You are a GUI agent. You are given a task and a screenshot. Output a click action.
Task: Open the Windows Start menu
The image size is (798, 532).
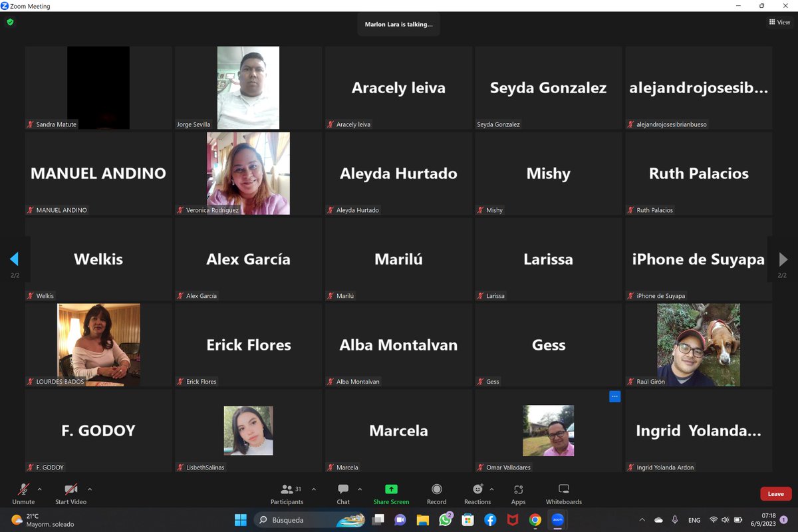click(x=240, y=520)
